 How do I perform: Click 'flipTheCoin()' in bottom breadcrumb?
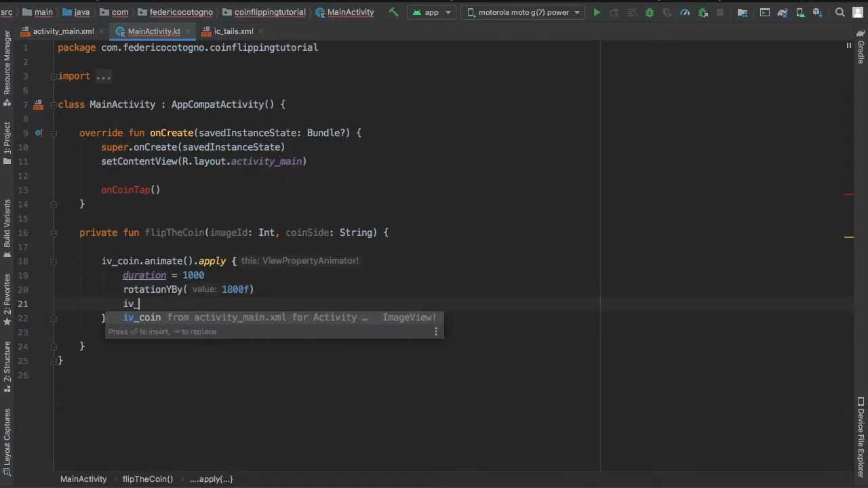pyautogui.click(x=148, y=479)
